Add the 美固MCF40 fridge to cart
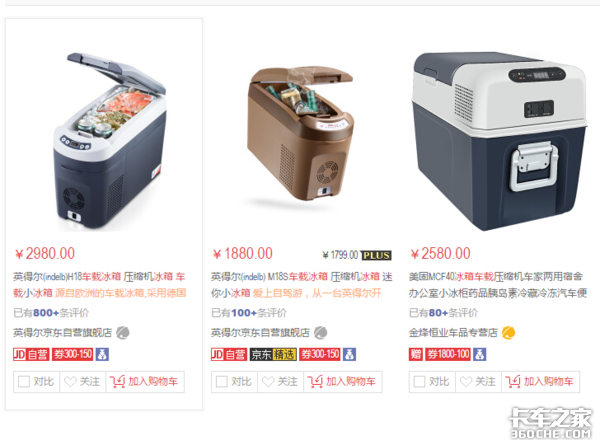Screen dimensions: 600x445 [x=540, y=381]
